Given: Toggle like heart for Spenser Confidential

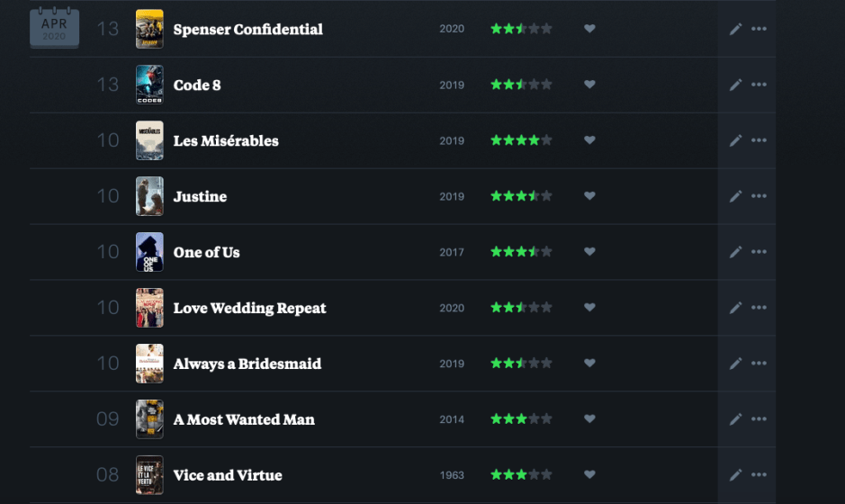Looking at the screenshot, I should point(589,29).
